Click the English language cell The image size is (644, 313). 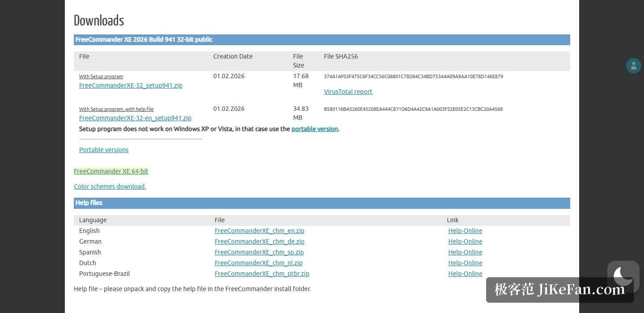click(89, 231)
